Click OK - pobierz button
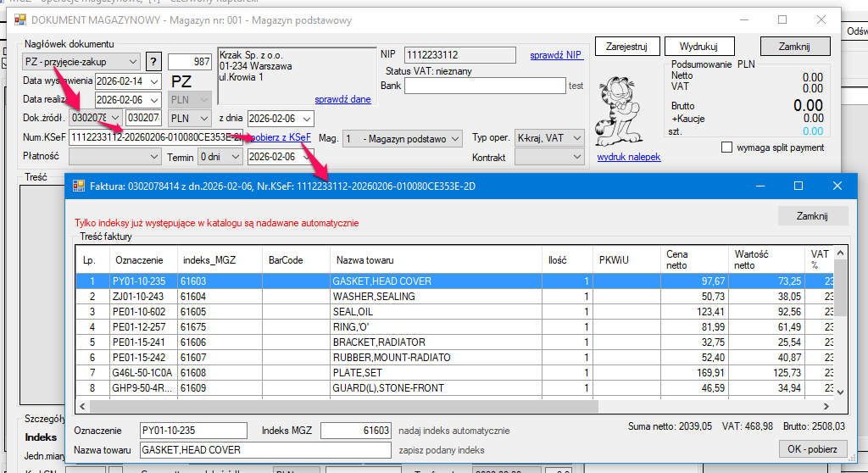868x473 pixels. pos(813,448)
